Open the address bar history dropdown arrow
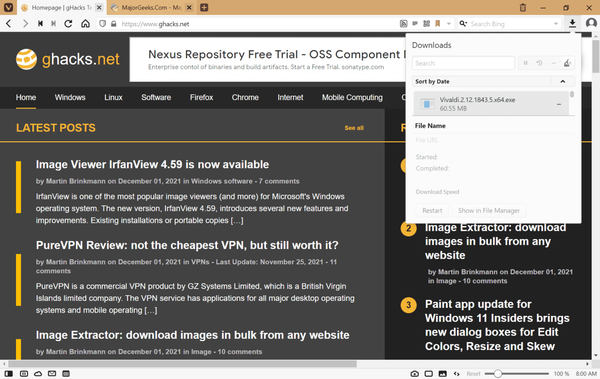The width and height of the screenshot is (600, 379). (x=449, y=24)
